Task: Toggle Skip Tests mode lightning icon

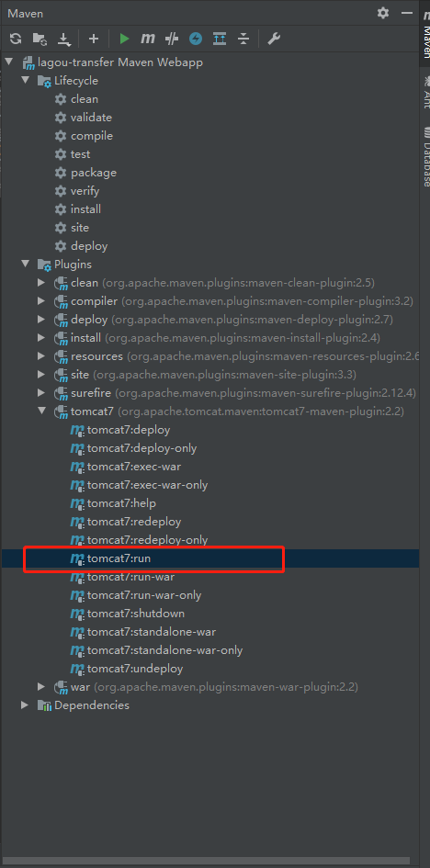Action: (196, 39)
